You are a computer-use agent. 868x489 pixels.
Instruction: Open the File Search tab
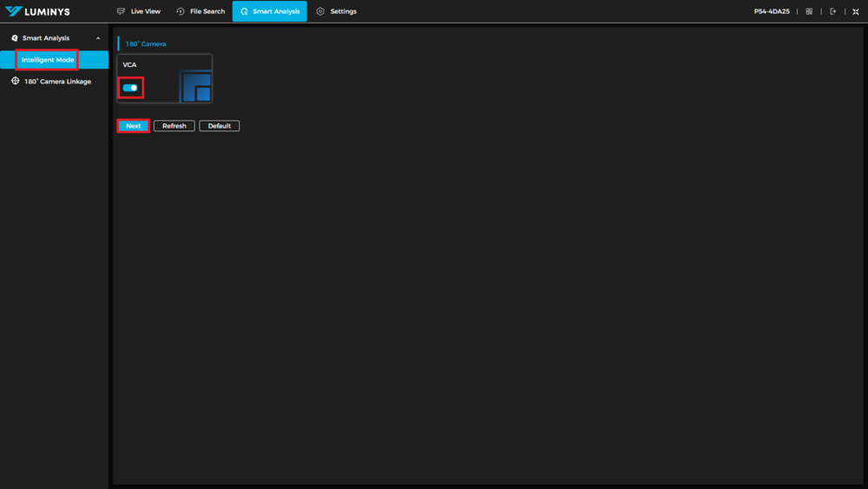[207, 11]
